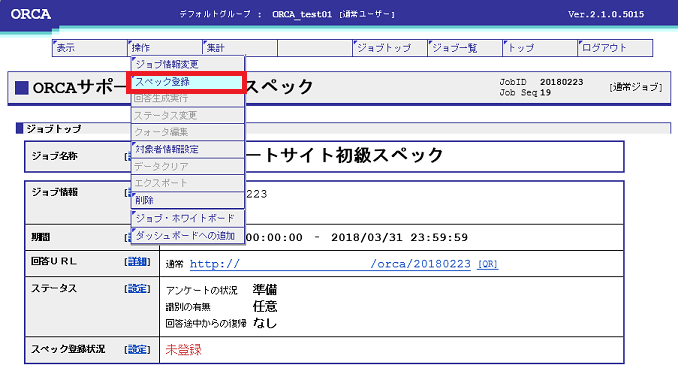This screenshot has width=678, height=371.
Task: Click the スペック登録状況 設定 link
Action: point(137,349)
